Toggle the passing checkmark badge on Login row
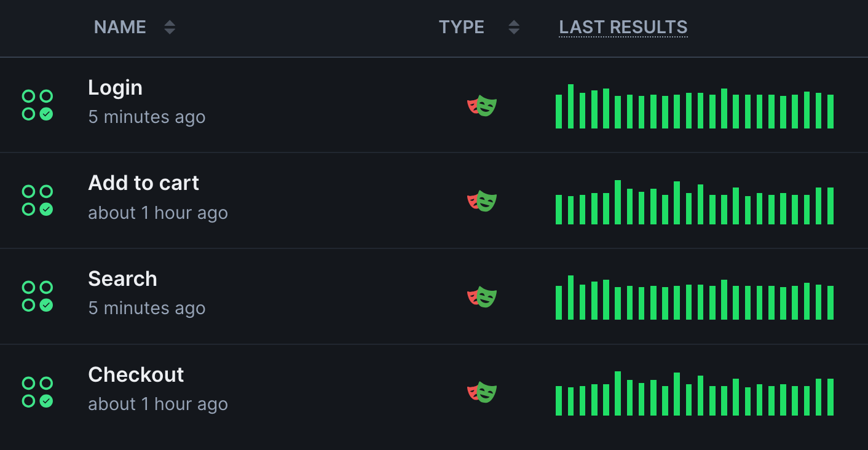 (46, 114)
